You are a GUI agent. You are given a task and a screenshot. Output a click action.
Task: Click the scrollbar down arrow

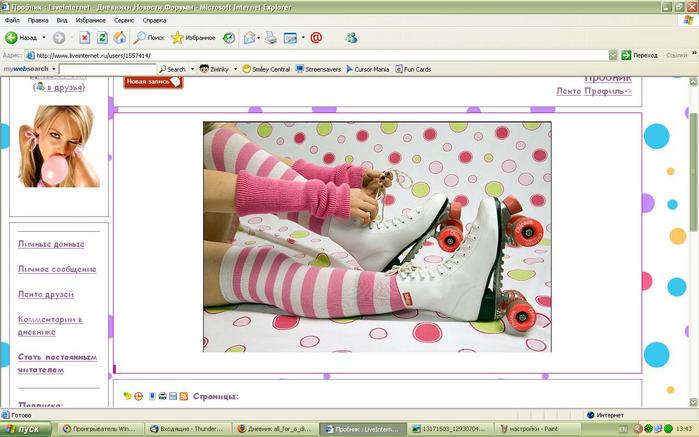[693, 402]
